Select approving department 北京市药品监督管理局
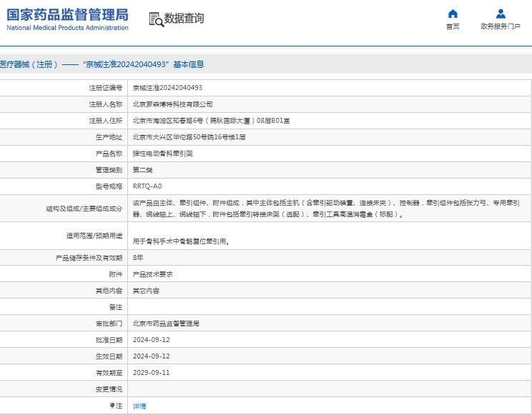 coord(166,324)
